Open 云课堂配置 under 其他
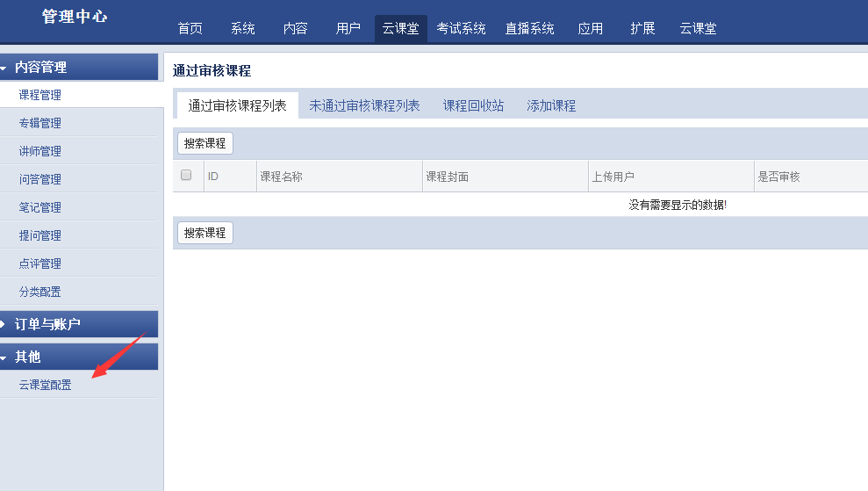 [x=46, y=385]
